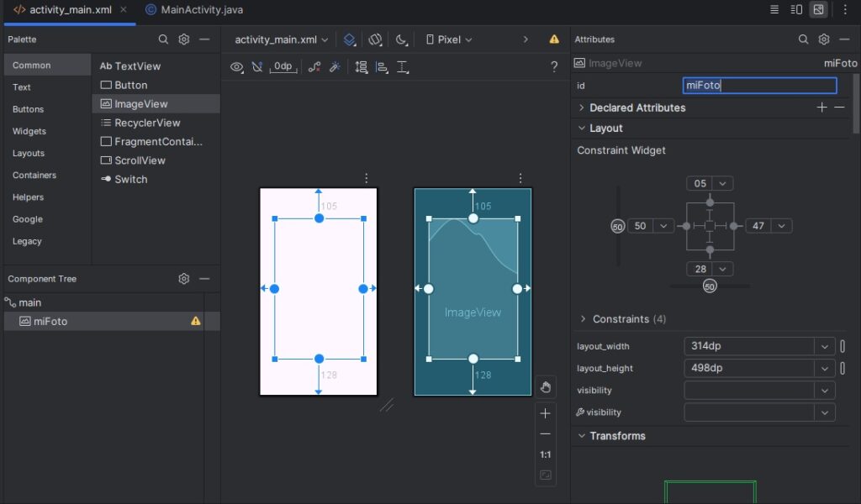Edit the id field miFoto
861x504 pixels.
pyautogui.click(x=760, y=85)
